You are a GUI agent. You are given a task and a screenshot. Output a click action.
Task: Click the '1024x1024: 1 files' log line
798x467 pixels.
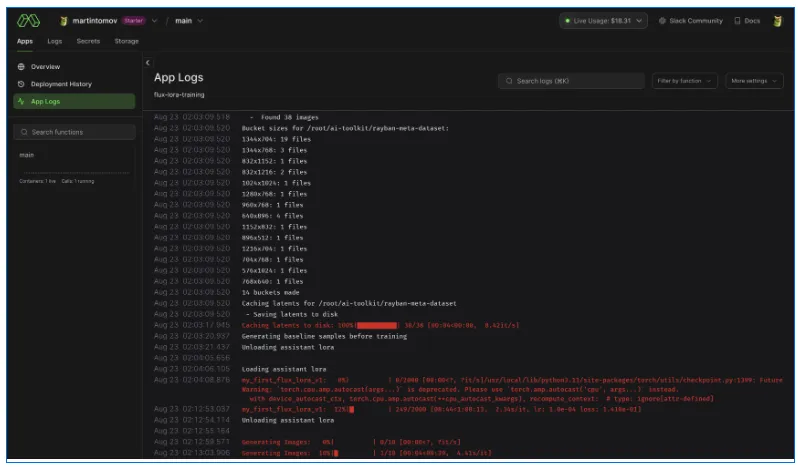click(x=276, y=183)
